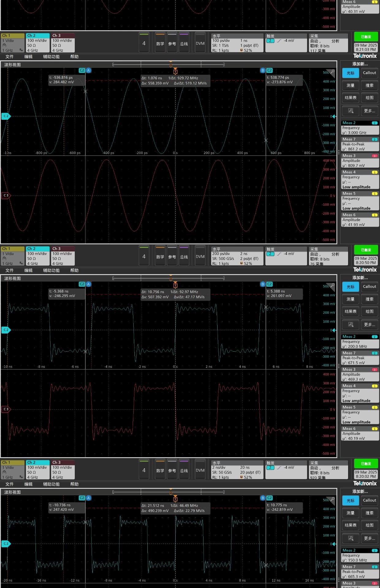Screen dimensions: 380x588
Task: Toggle the Ch 1 badge left of the 200 ps/div settings
Action: click(13, 256)
